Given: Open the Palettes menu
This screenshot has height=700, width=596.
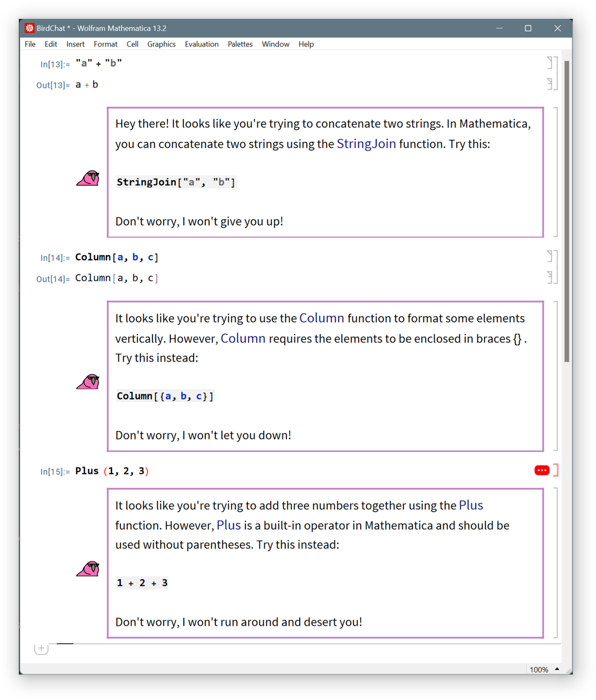Looking at the screenshot, I should point(240,44).
